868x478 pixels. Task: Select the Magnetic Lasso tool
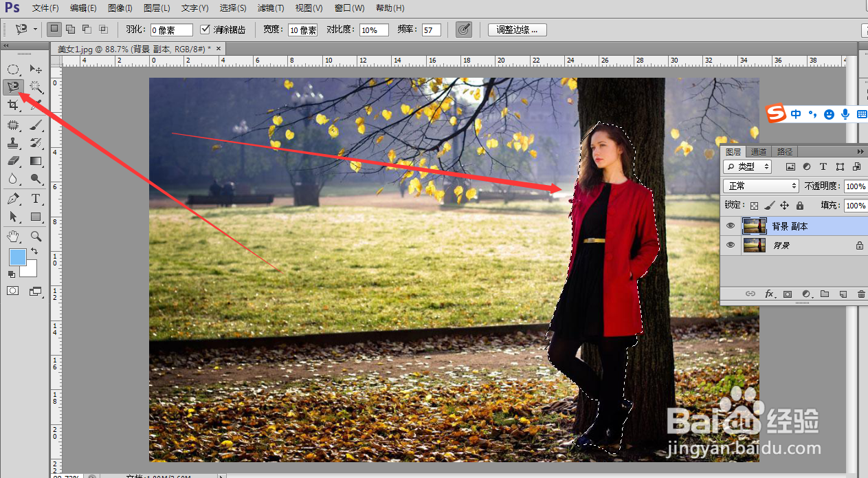pos(13,87)
